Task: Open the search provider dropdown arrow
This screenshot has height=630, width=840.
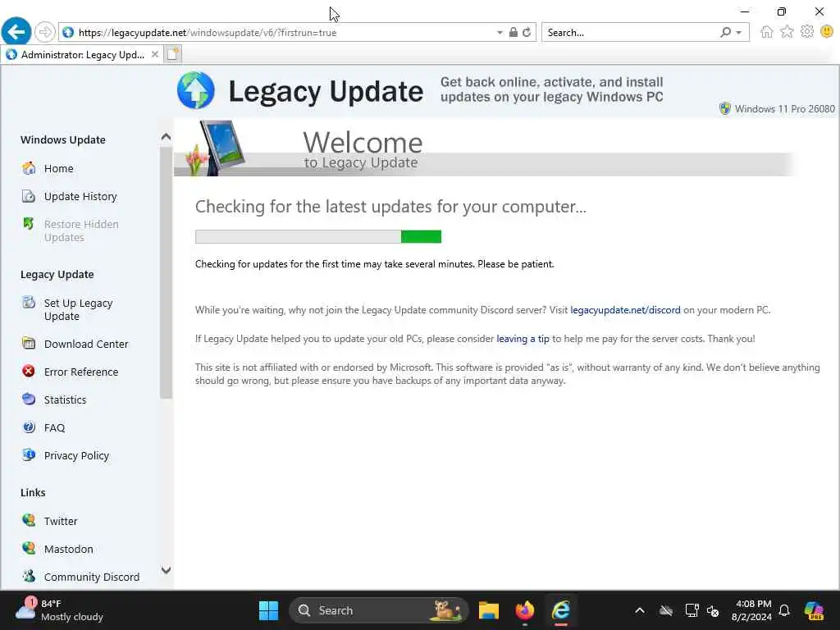Action: 739,33
